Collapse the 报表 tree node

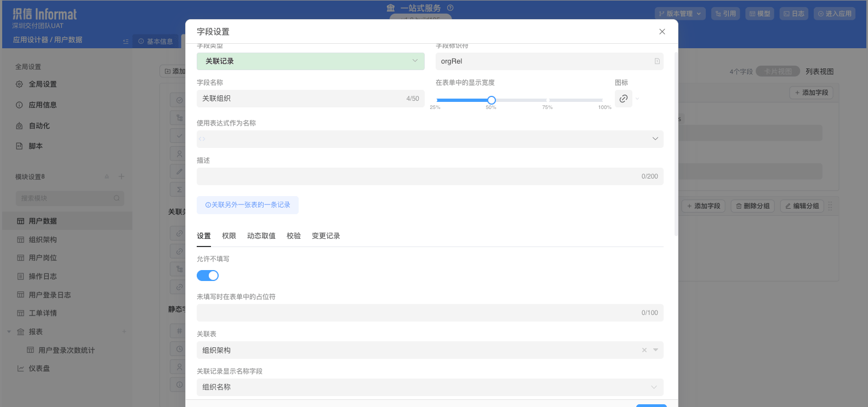click(x=9, y=332)
